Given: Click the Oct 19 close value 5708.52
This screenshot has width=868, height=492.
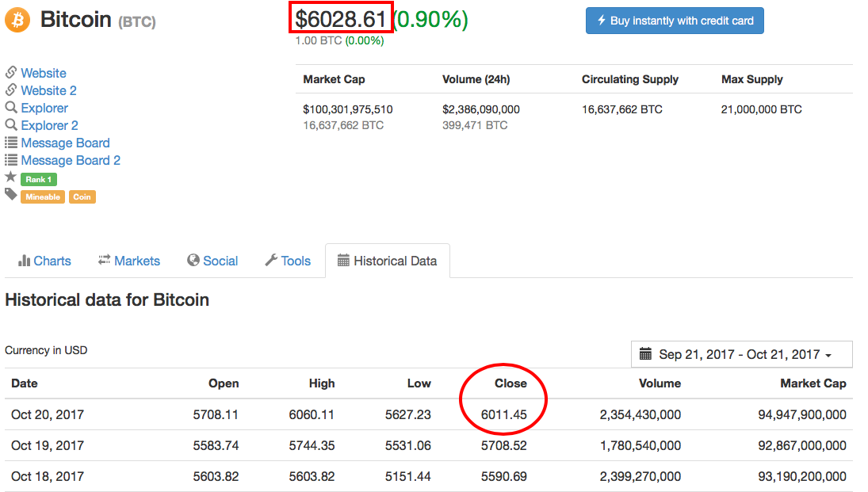Looking at the screenshot, I should click(x=503, y=445).
